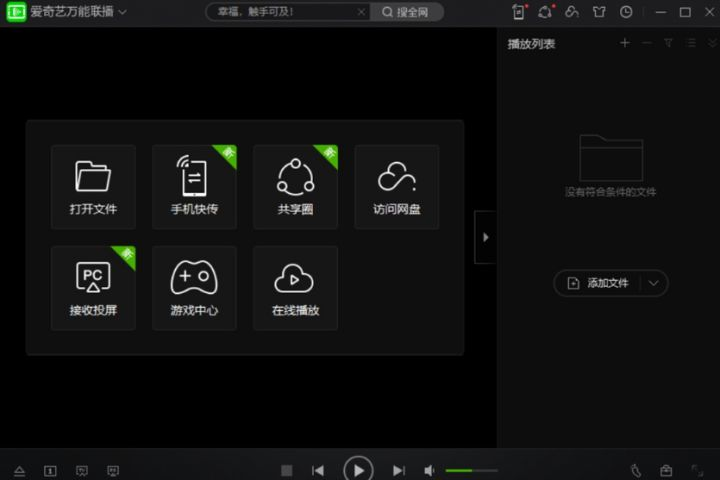Open the toolbox briefcase icon

[x=666, y=470]
